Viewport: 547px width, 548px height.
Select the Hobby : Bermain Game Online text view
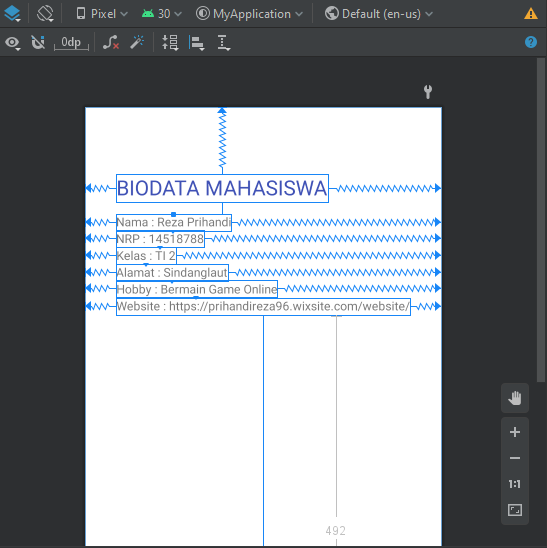tap(197, 289)
